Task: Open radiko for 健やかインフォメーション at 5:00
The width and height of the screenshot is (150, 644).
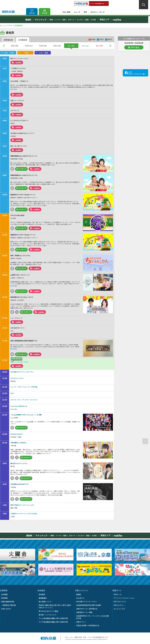Action: pos(16,62)
